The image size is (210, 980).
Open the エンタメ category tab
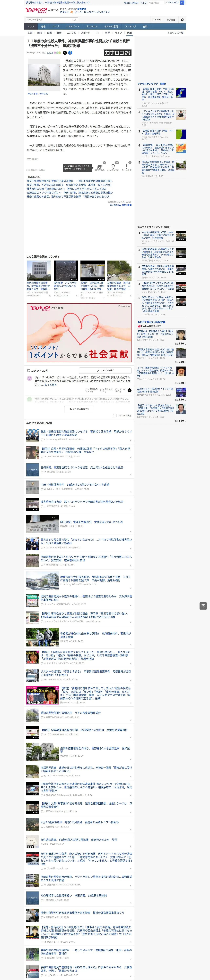71,33
